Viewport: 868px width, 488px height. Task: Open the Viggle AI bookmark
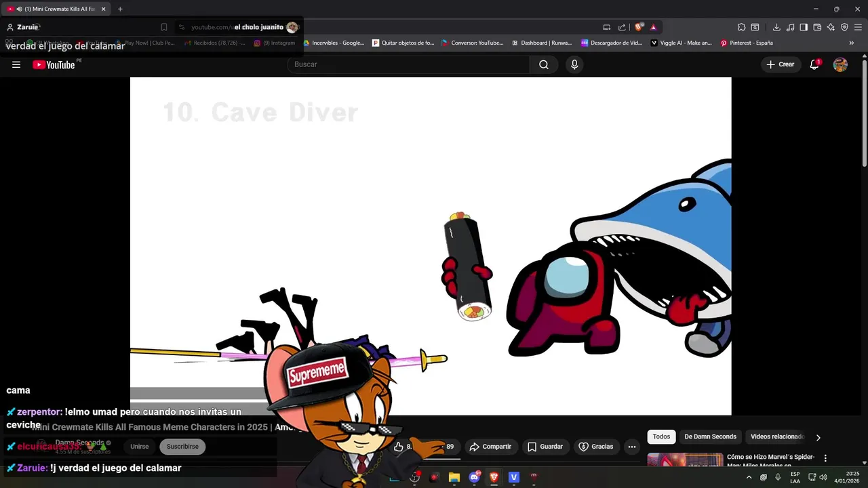[681, 43]
